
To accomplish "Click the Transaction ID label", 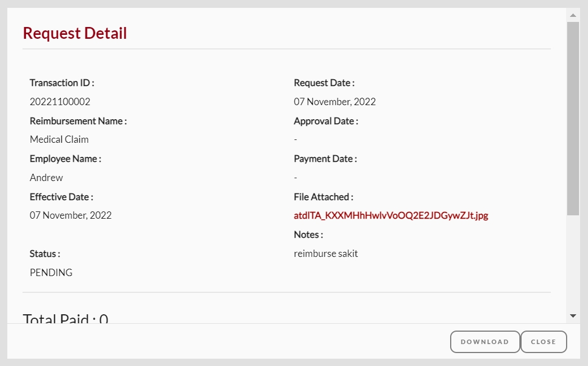I will point(62,83).
